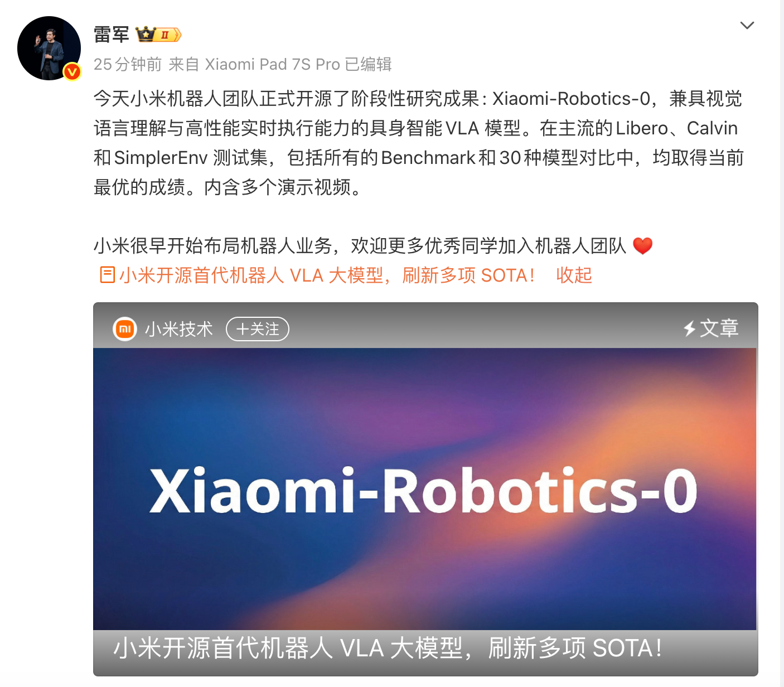Click the Xiaomi logo on the article card
Image resolution: width=784 pixels, height=687 pixels.
click(x=125, y=329)
